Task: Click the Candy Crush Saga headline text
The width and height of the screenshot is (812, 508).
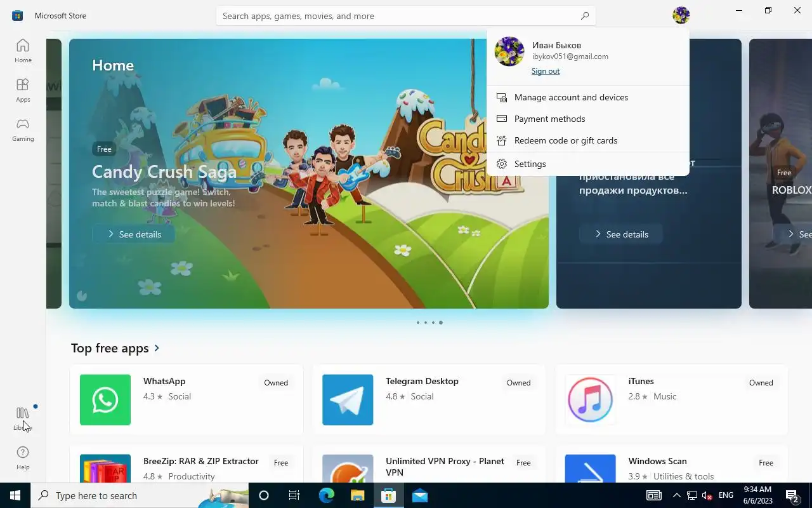Action: pyautogui.click(x=164, y=171)
